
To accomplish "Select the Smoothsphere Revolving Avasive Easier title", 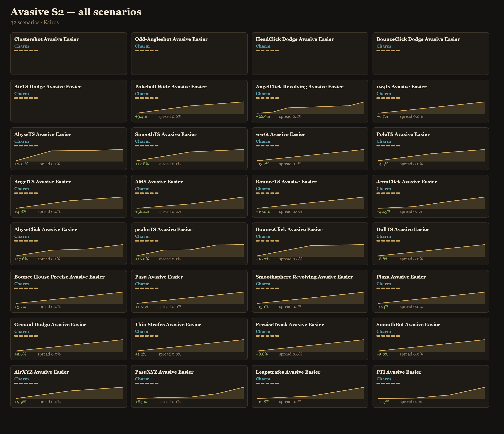I will click(304, 277).
